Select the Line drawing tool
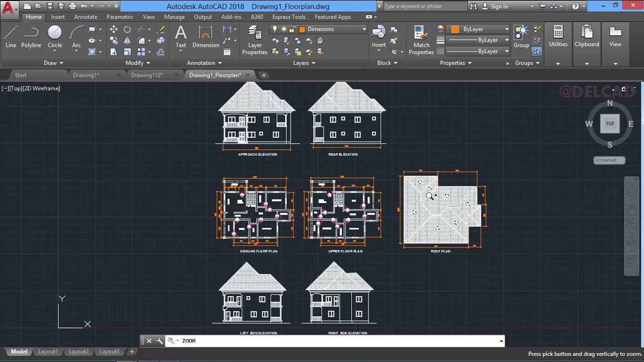This screenshot has width=644, height=362. click(x=11, y=37)
